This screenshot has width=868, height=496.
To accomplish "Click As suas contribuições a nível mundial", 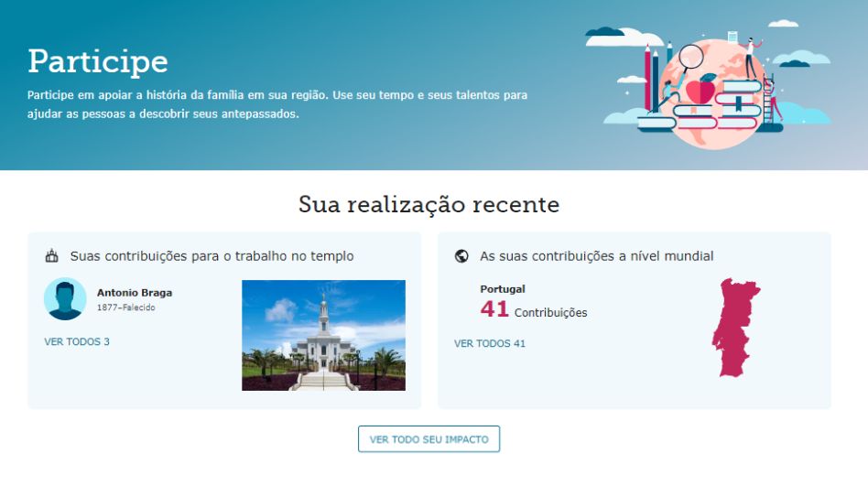I will click(x=597, y=255).
